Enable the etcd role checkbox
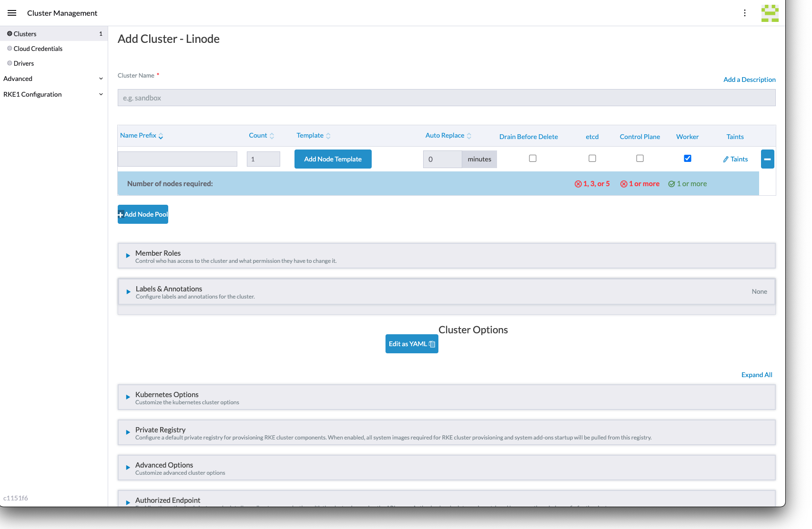Image resolution: width=812 pixels, height=529 pixels. coord(592,158)
